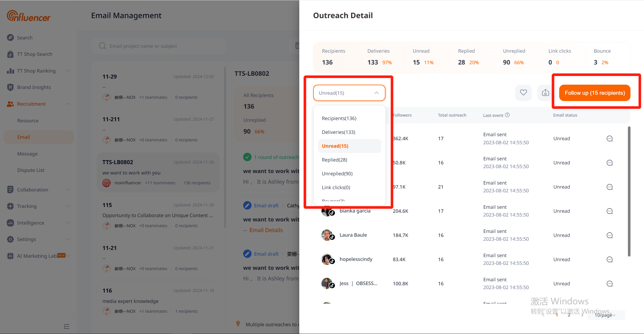This screenshot has width=644, height=334.
Task: Click recipient table vertical scrollbar
Action: point(629,191)
